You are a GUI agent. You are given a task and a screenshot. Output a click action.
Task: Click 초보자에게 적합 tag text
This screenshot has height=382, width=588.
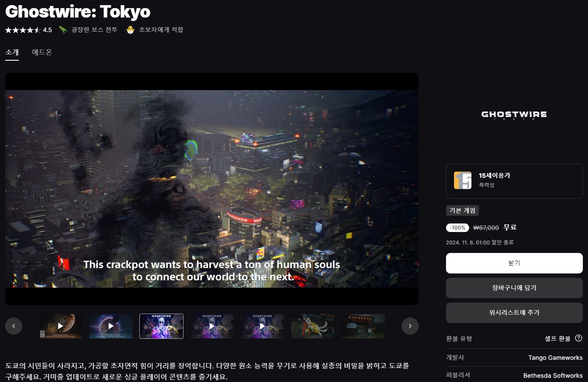pyautogui.click(x=161, y=29)
